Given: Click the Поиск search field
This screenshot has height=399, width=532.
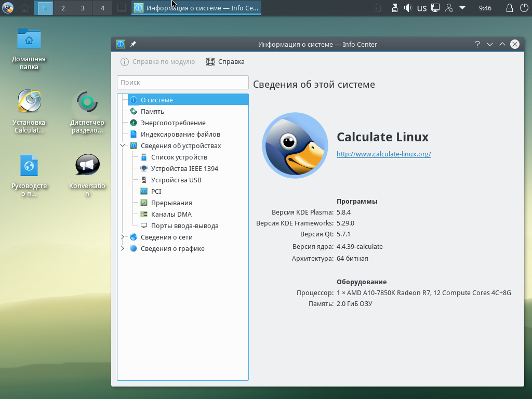Looking at the screenshot, I should 183,82.
